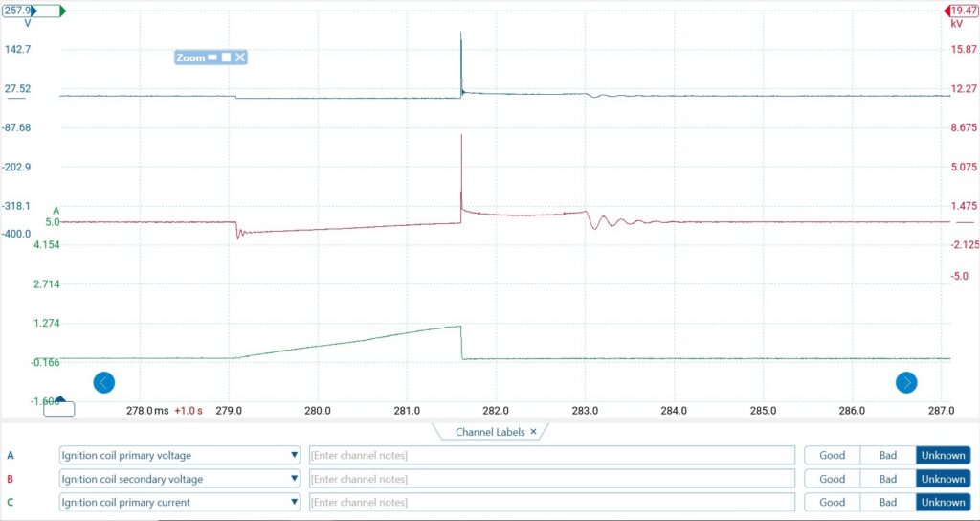Open Ignition coil primary current dropdown
Screen dimensions: 980x521
(294, 502)
